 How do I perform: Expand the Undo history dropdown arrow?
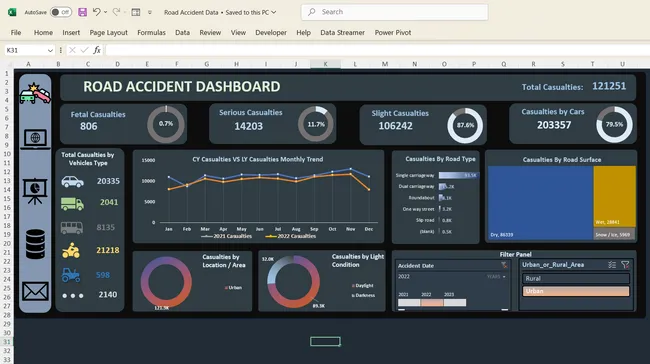[x=105, y=12]
